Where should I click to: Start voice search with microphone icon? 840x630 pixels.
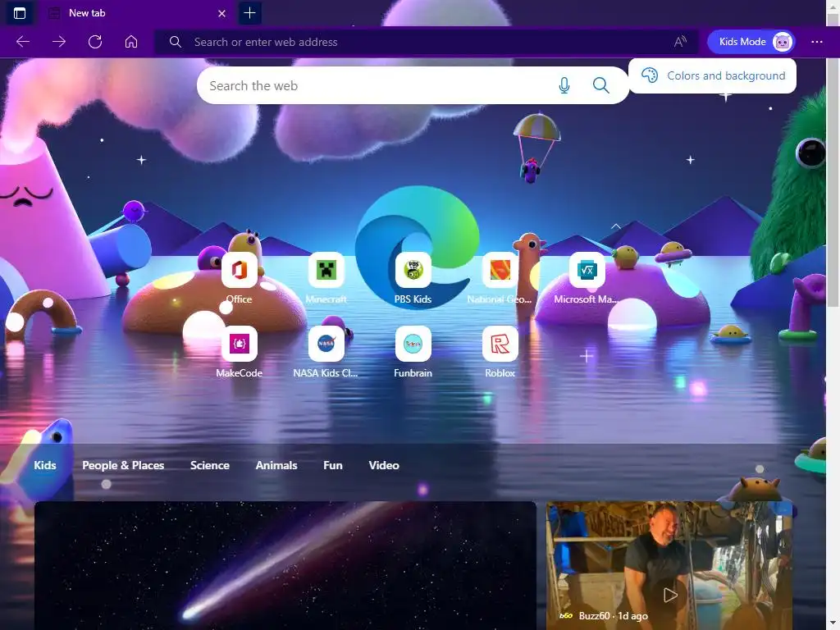pyautogui.click(x=564, y=85)
